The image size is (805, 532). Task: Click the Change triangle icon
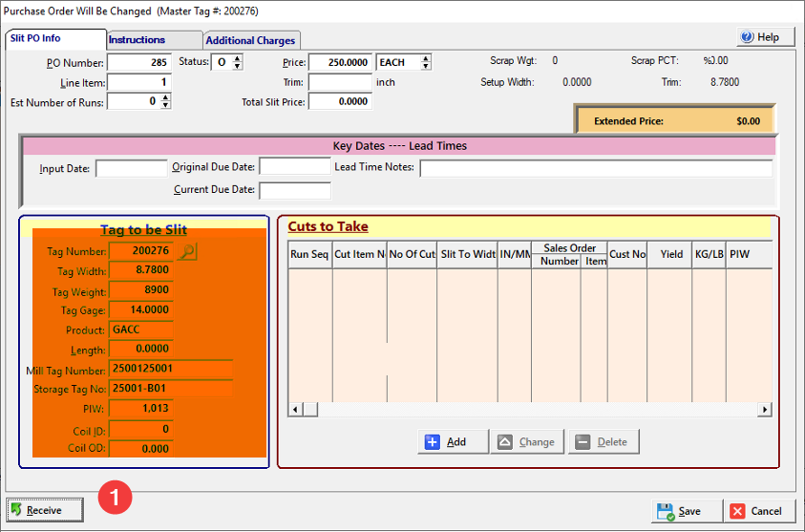pos(504,441)
